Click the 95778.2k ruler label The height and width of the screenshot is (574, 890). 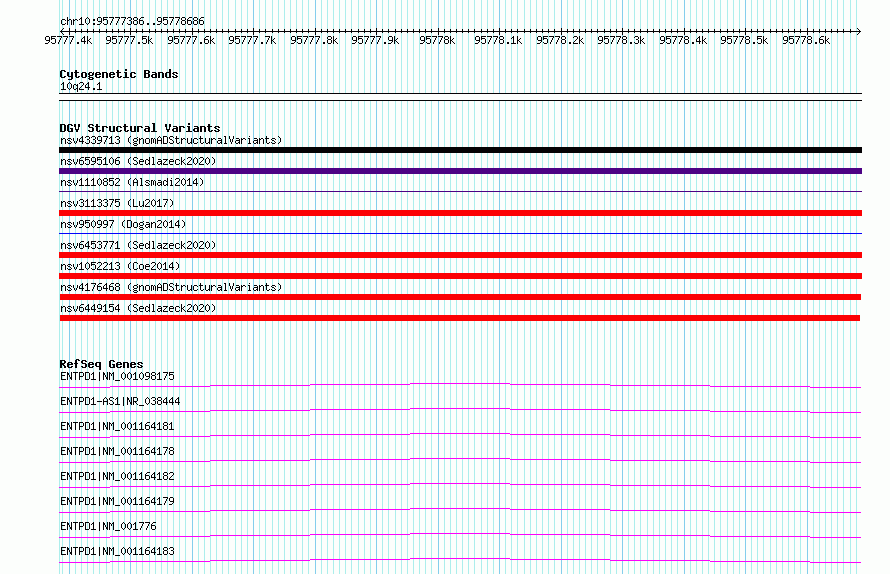point(560,40)
